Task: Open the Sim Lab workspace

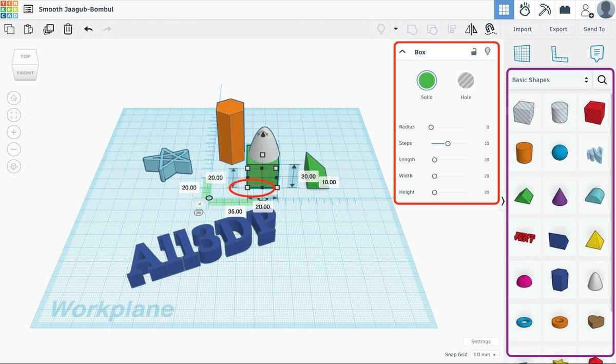Action: coord(524,10)
